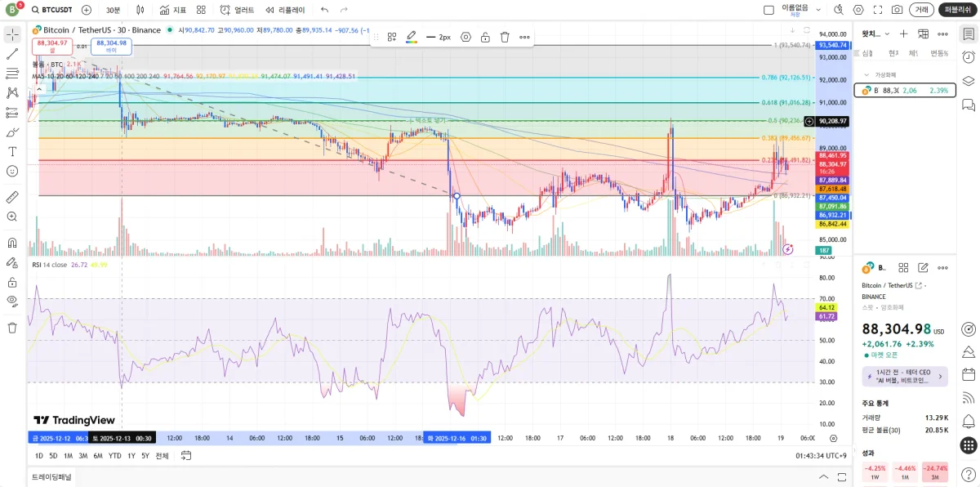Open object tree layers icon
This screenshot has width=980, height=487.
tap(969, 81)
